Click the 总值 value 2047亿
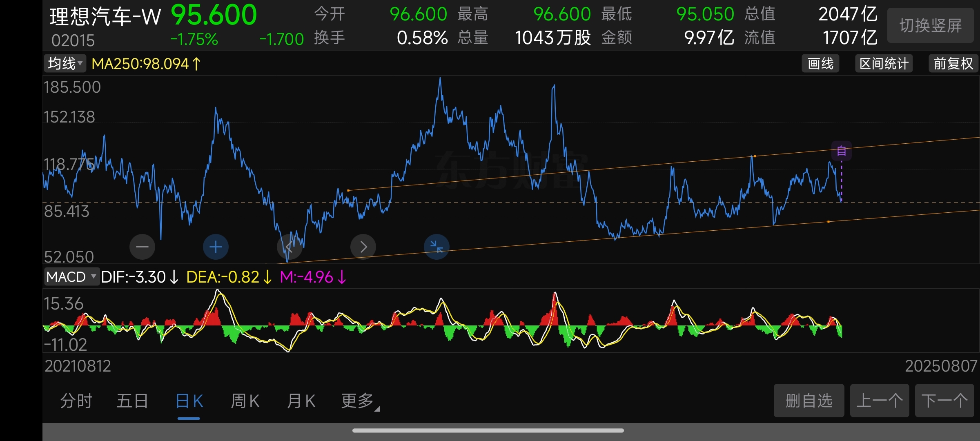Image resolution: width=980 pixels, height=441 pixels. pos(848,14)
